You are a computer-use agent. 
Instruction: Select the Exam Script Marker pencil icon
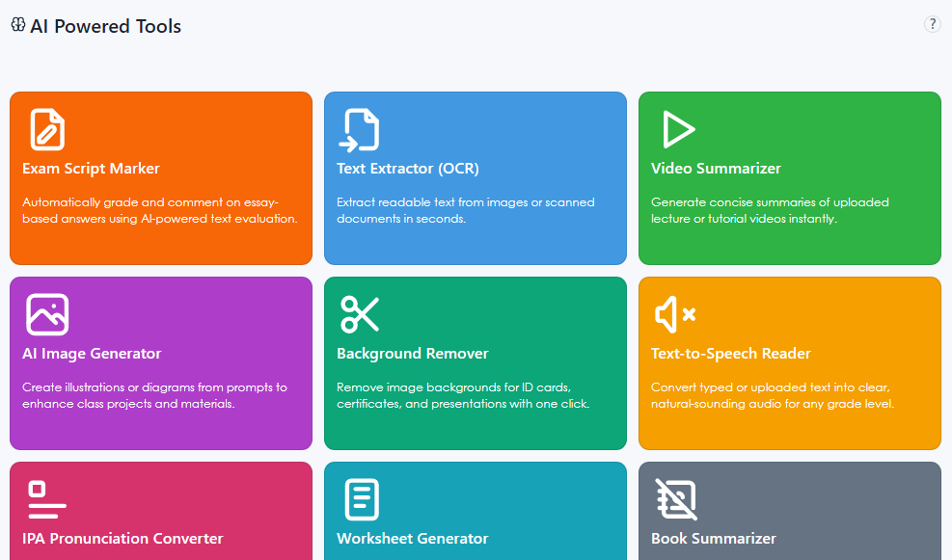[45, 129]
